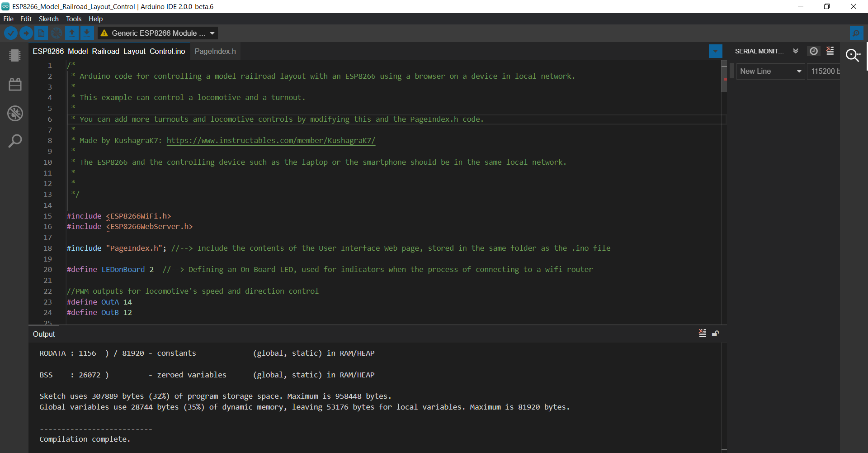Clear the Output panel contents

[703, 334]
